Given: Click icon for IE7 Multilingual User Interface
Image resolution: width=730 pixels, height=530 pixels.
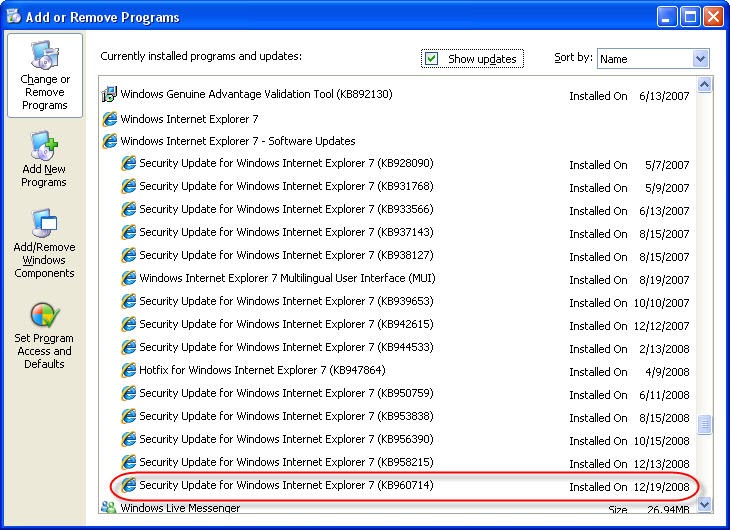Looking at the screenshot, I should [x=128, y=278].
